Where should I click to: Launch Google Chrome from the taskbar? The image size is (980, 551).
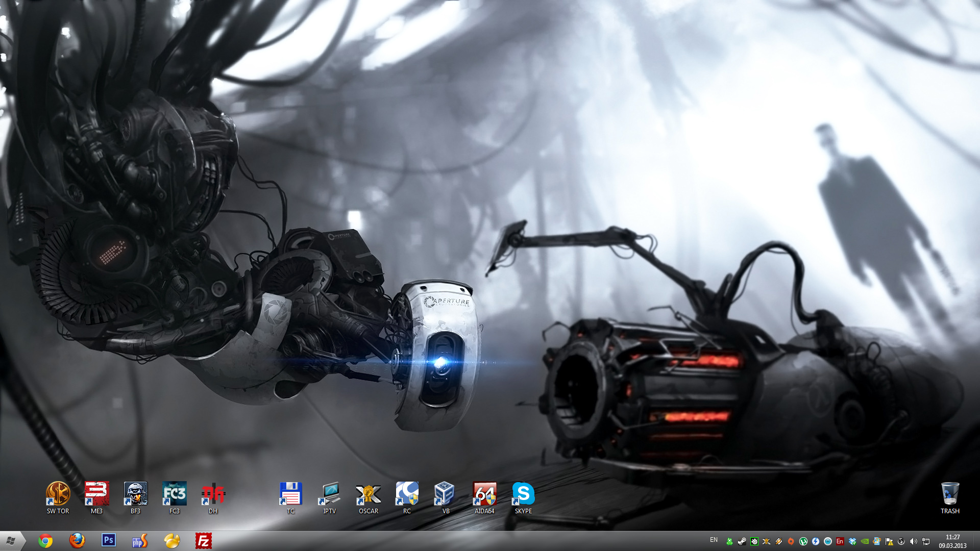coord(45,541)
